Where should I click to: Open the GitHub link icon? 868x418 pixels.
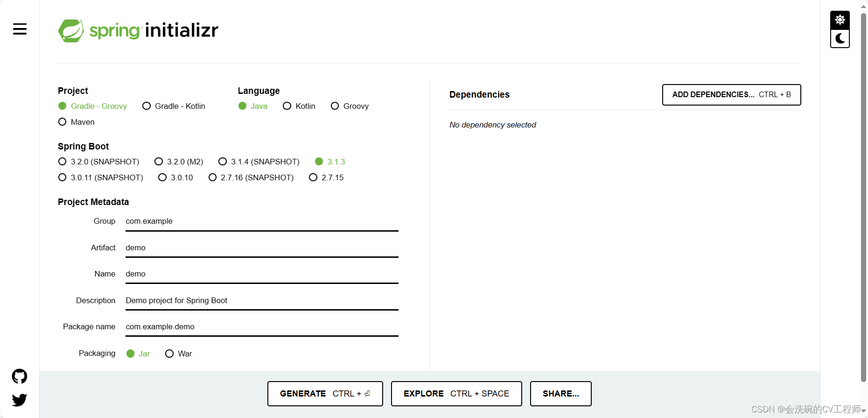(20, 376)
